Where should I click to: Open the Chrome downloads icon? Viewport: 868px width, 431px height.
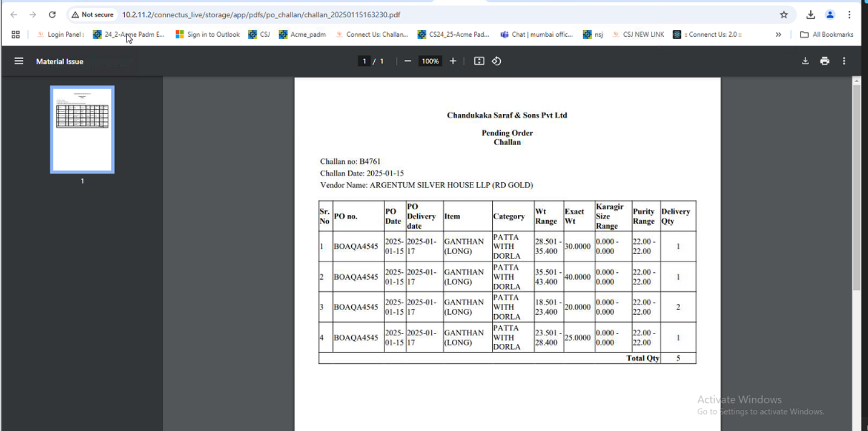click(811, 15)
